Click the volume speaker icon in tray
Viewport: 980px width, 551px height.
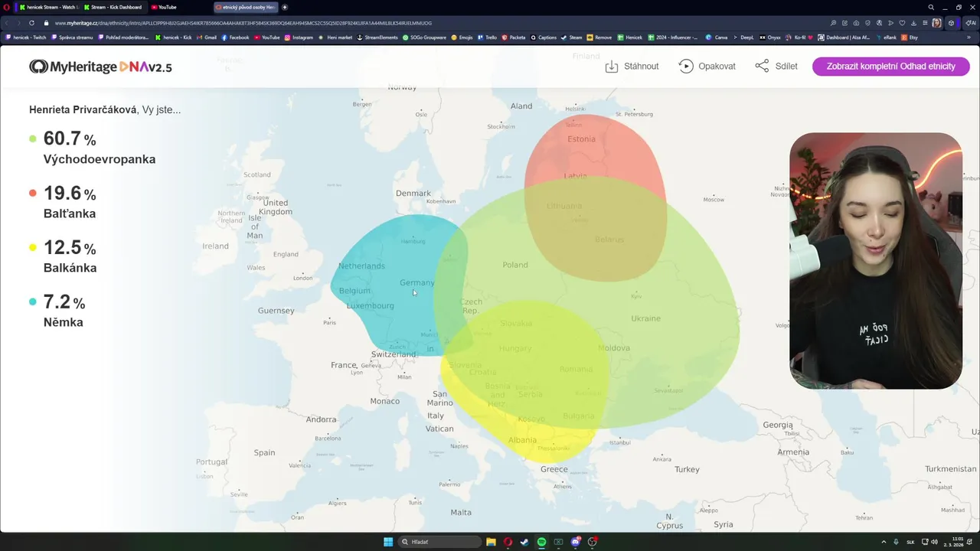coord(934,542)
